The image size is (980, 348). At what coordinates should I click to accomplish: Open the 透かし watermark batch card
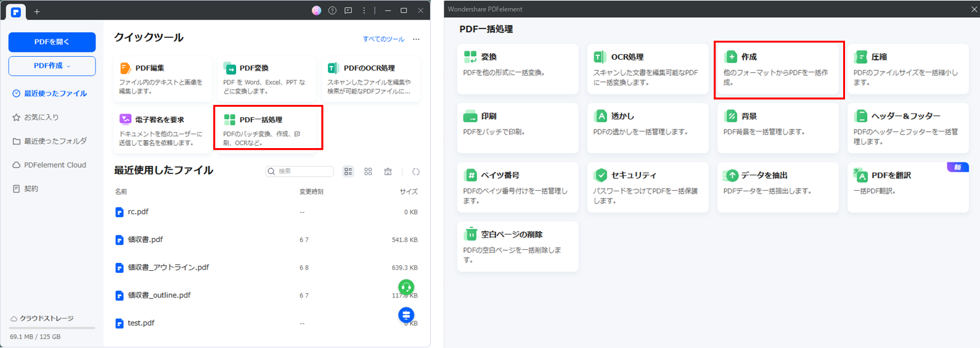pyautogui.click(x=648, y=128)
